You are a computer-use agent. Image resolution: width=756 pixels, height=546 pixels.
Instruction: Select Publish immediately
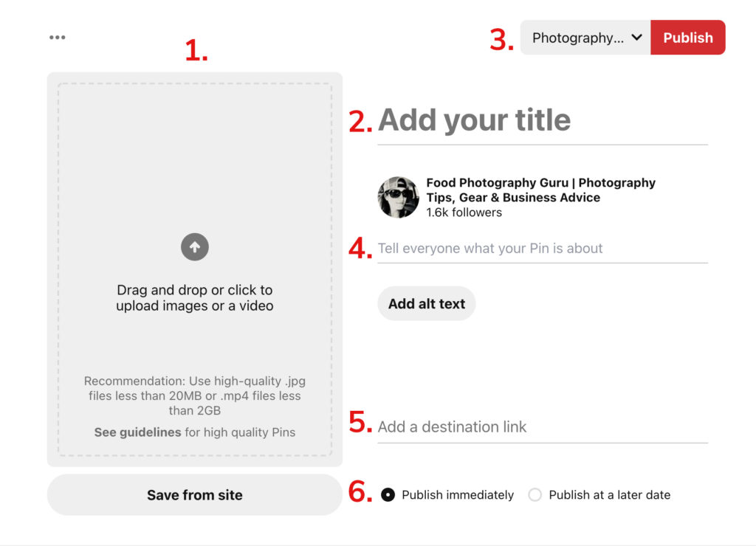coord(388,494)
